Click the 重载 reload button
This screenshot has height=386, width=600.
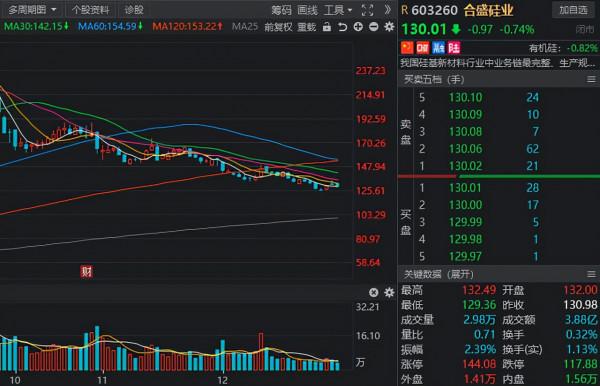[x=307, y=27]
